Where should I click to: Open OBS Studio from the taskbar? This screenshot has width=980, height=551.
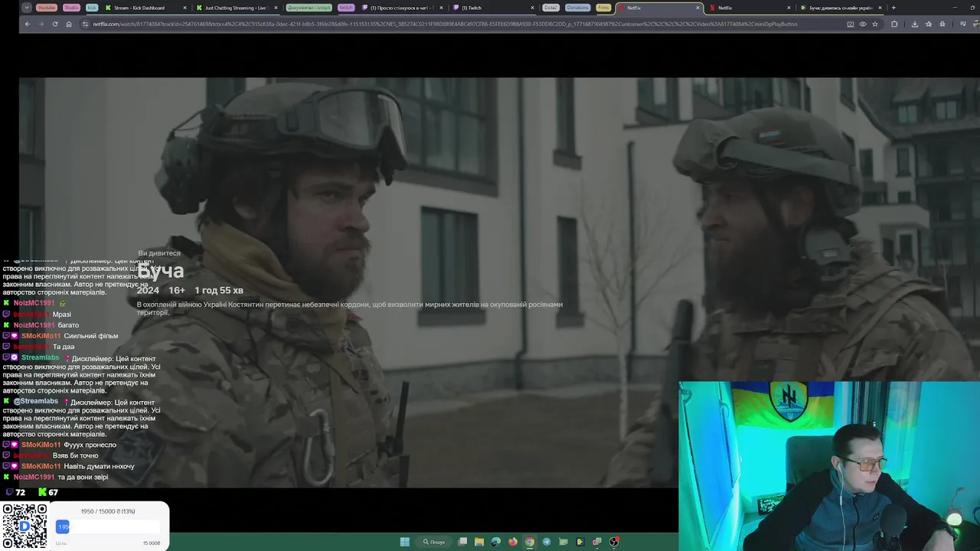(x=614, y=542)
